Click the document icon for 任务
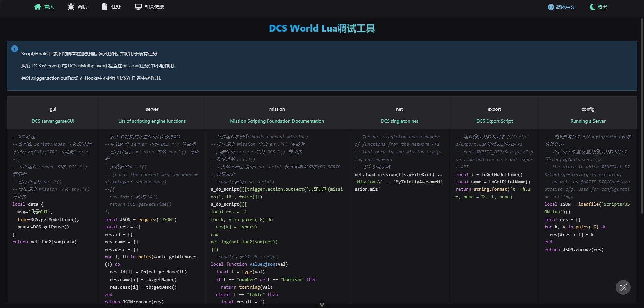644x308 pixels. [x=105, y=7]
